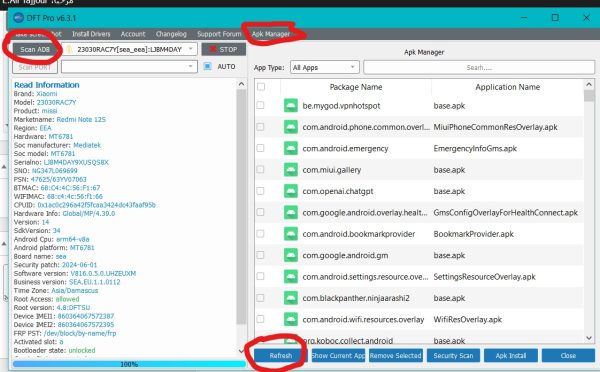Click Android icon for com.blackpanther.ninjaarashi2
This screenshot has width=600, height=372.
291,298
